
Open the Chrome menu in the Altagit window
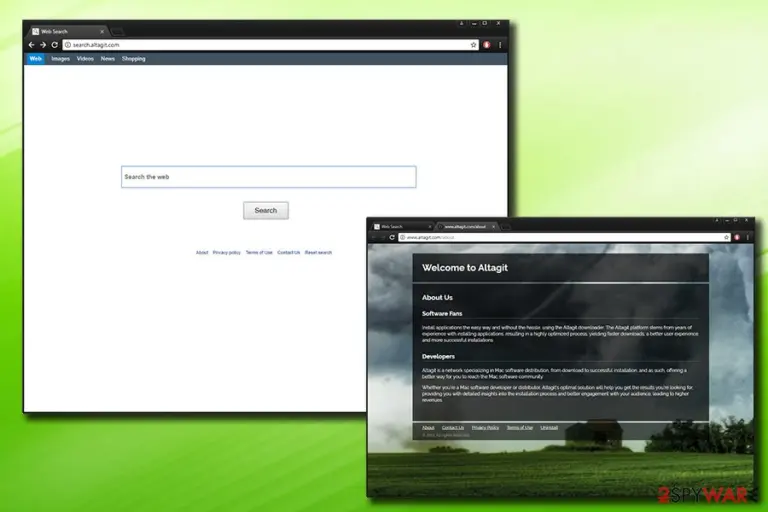tap(747, 237)
